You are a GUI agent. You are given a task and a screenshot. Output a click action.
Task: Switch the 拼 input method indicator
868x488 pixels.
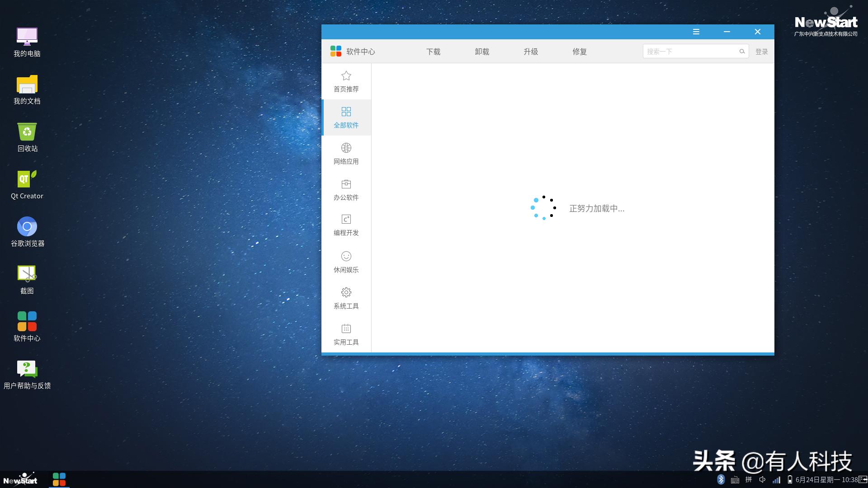(749, 480)
